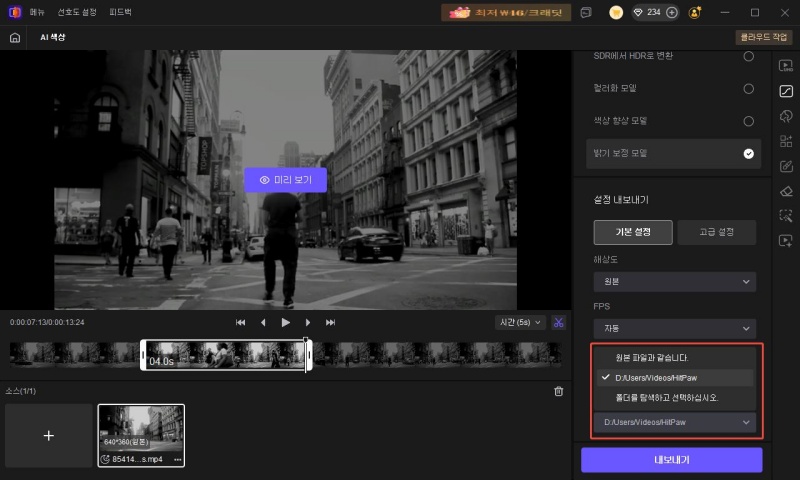The height and width of the screenshot is (480, 800).
Task: Click the AI 색상 page title
Action: (53, 37)
